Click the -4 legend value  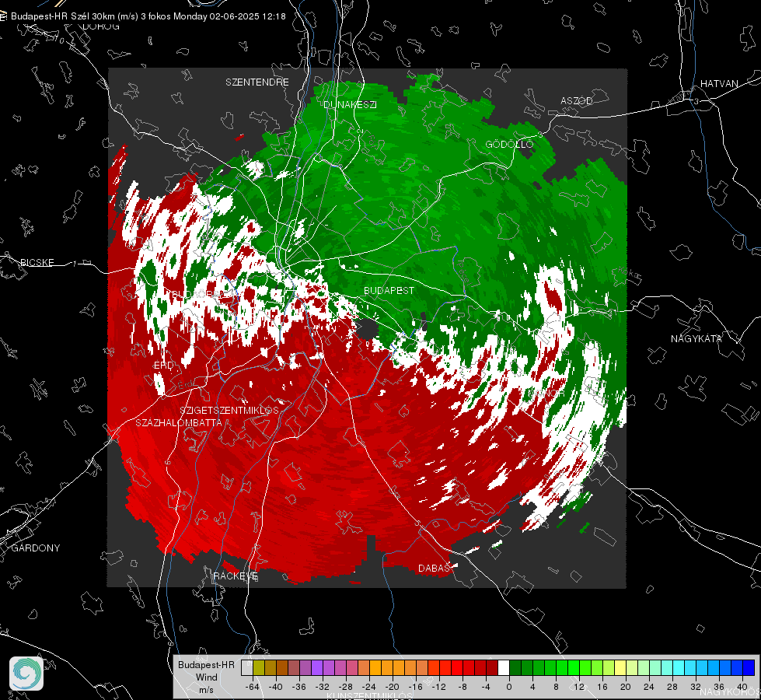point(485,687)
